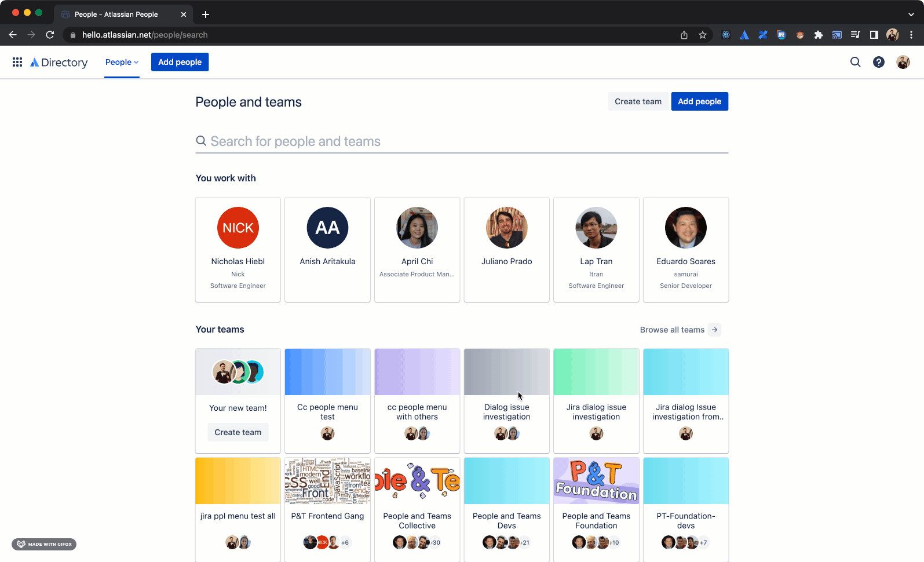
Task: Open the app switcher grid icon
Action: point(17,62)
